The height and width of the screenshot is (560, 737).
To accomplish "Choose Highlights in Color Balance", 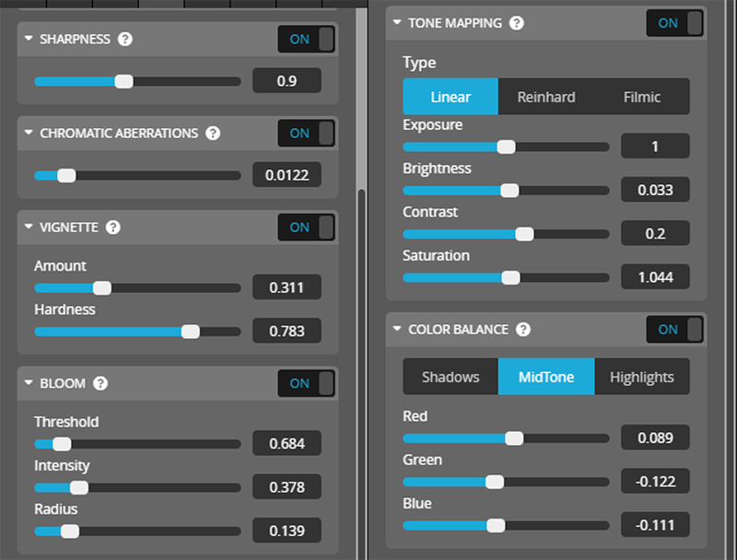I will pyautogui.click(x=642, y=377).
